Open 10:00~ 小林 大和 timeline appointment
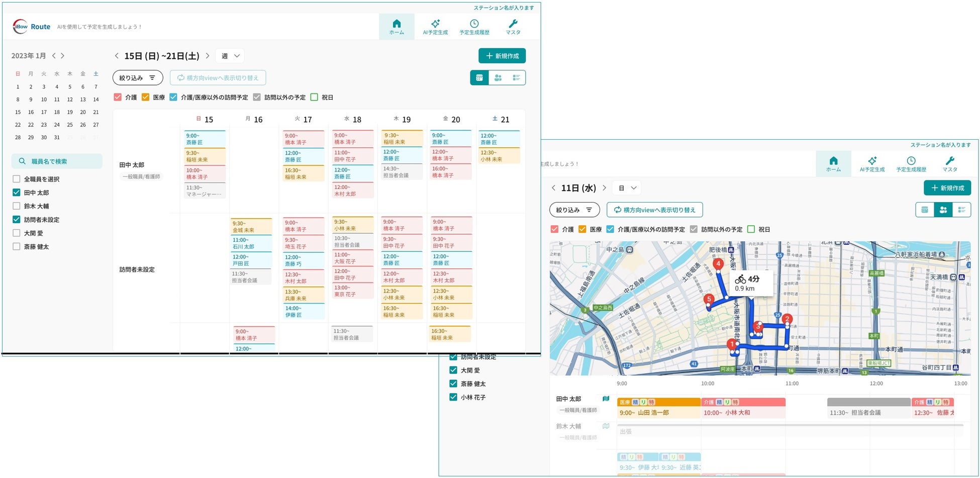The image size is (980, 478). (x=743, y=408)
